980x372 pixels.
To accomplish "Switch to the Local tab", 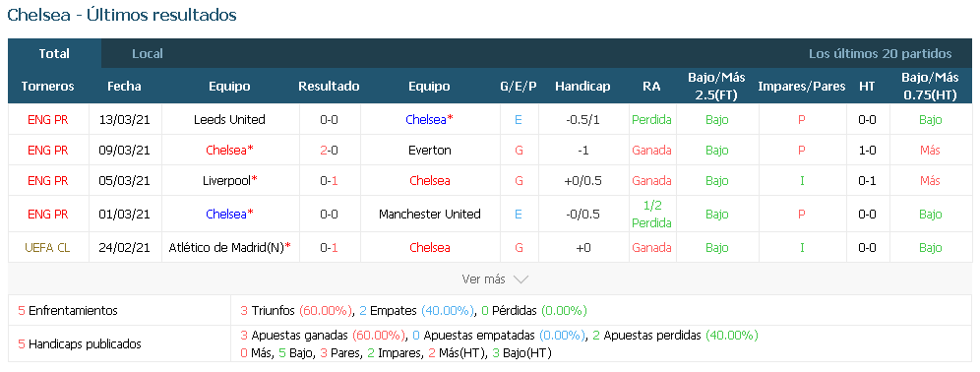I will click(x=148, y=54).
